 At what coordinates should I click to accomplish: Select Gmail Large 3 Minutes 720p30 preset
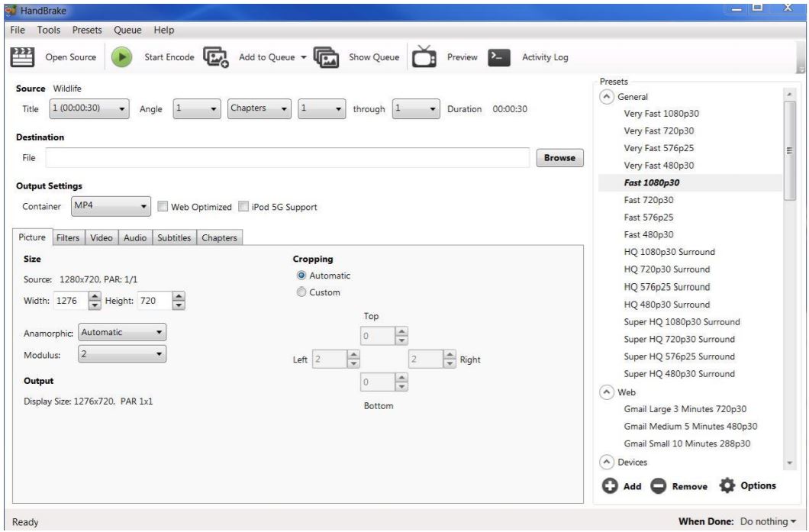click(685, 409)
